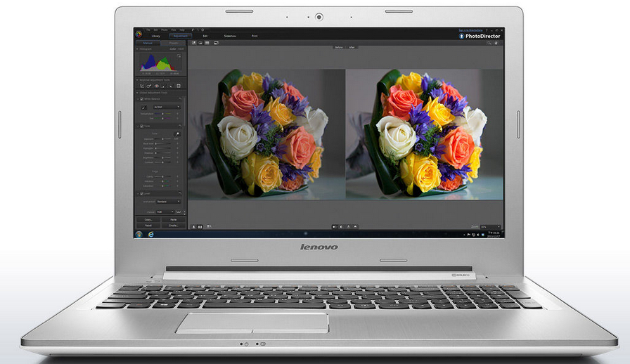Open the Zoom percentage dropdown
Image resolution: width=630 pixels, height=364 pixels.
(x=491, y=226)
